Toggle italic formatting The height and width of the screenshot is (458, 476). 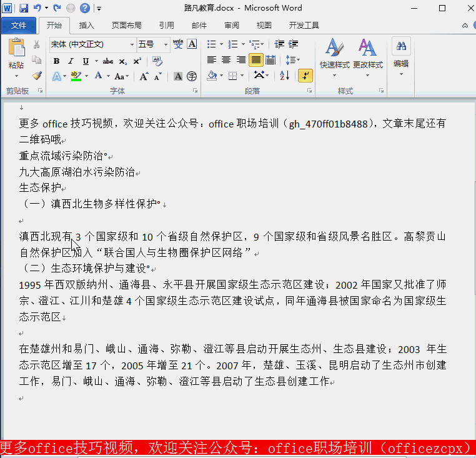click(x=71, y=61)
